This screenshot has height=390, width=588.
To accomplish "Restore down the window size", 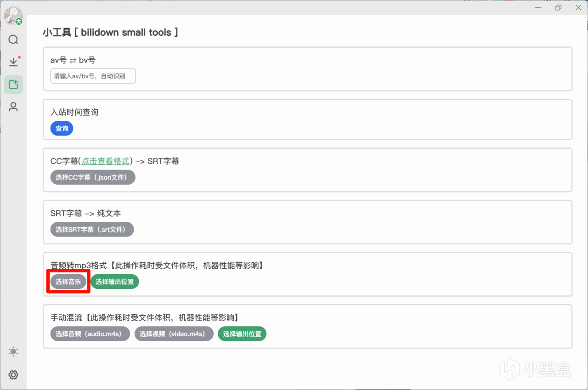I will (x=558, y=7).
